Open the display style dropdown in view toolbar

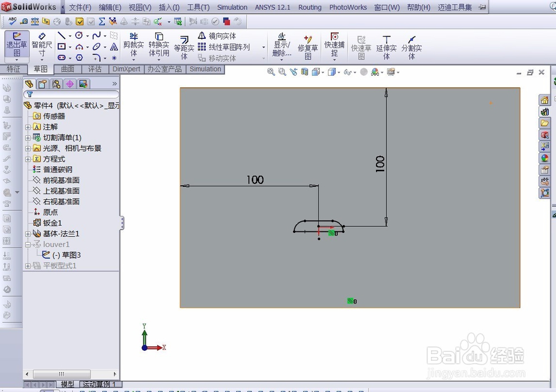pos(339,72)
